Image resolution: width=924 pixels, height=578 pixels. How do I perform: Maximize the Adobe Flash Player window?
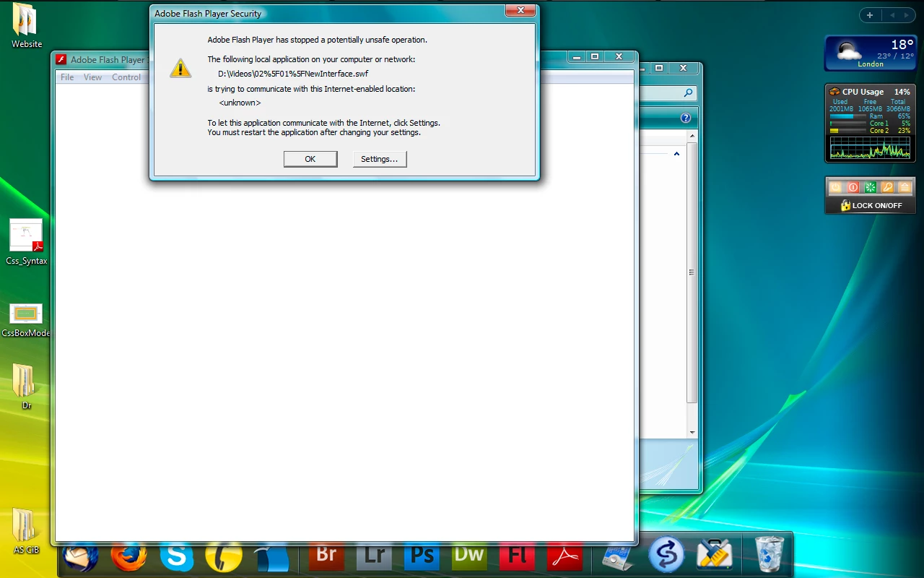[595, 56]
